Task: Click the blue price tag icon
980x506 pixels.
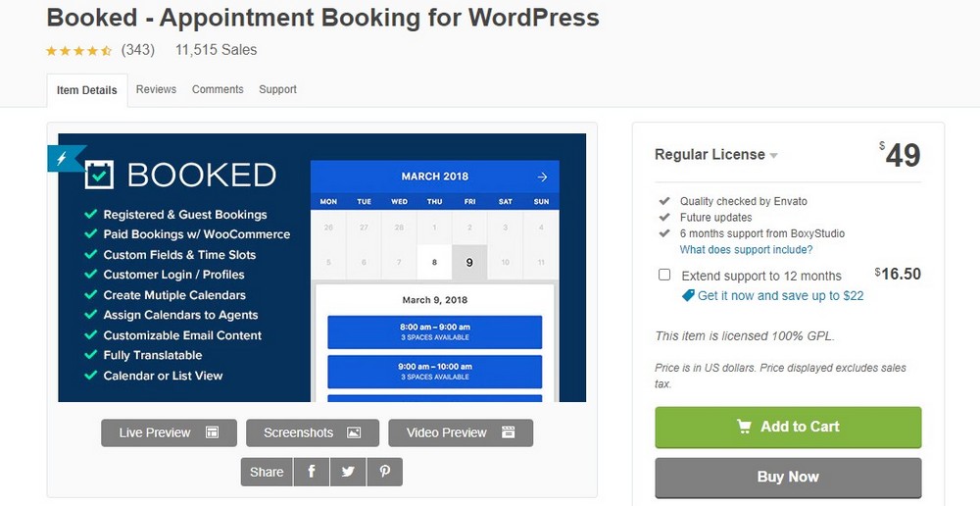Action: click(x=688, y=295)
